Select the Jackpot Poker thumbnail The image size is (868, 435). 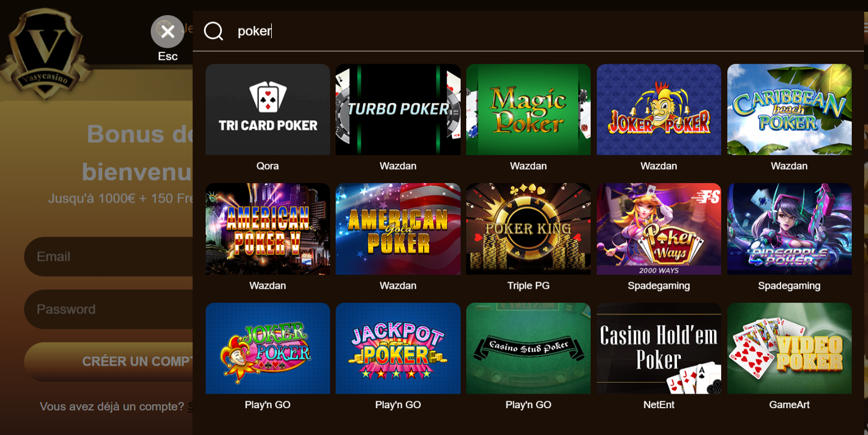(398, 348)
